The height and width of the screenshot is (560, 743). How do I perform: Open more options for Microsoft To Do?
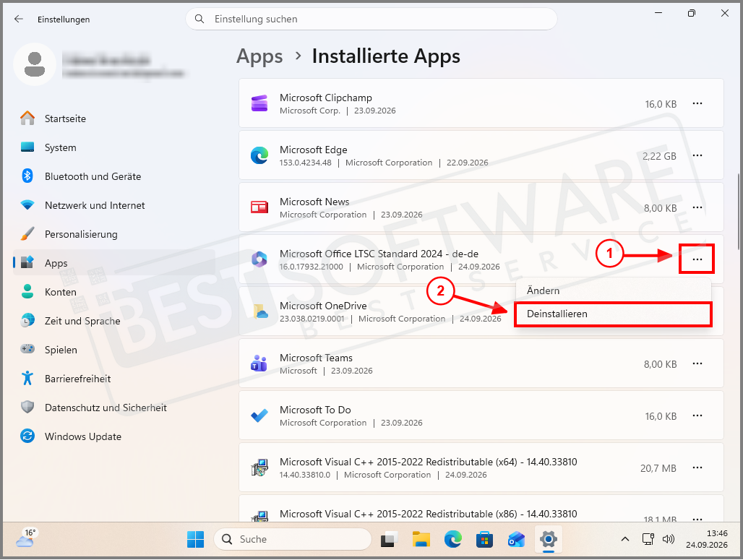[697, 415]
